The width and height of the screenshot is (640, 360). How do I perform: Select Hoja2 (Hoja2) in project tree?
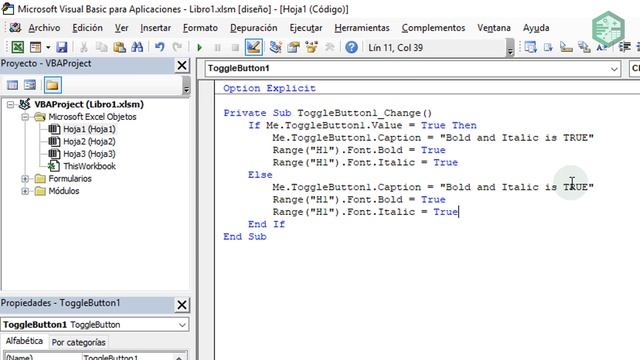coord(89,142)
